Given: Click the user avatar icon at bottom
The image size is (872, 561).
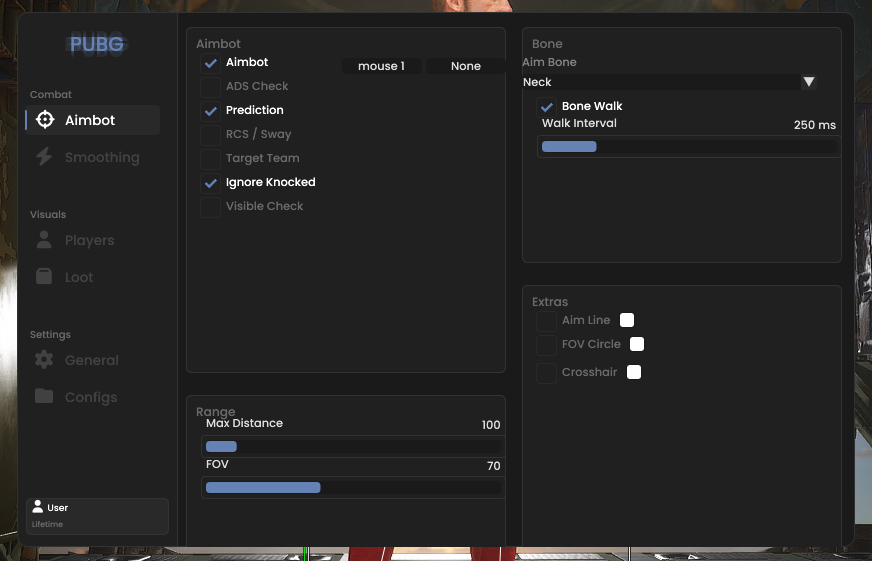Looking at the screenshot, I should (x=37, y=507).
